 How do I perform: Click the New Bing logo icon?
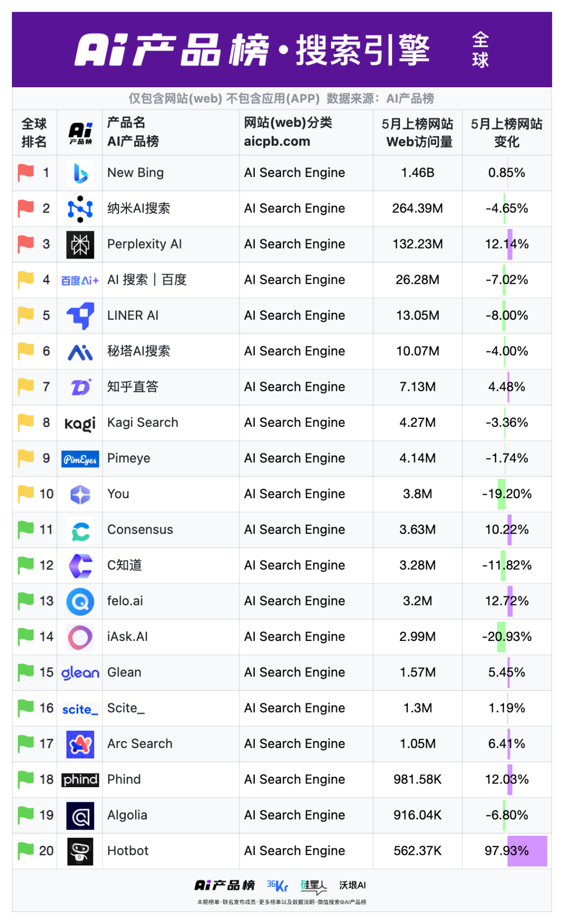point(80,173)
